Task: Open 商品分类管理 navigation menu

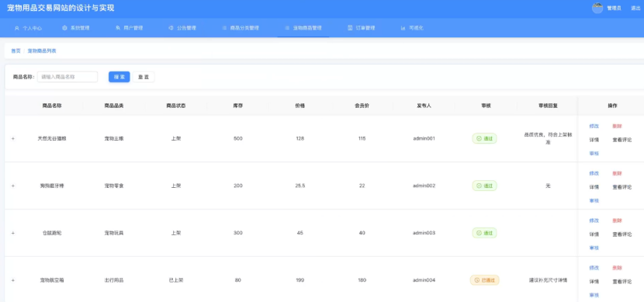Action: point(241,29)
